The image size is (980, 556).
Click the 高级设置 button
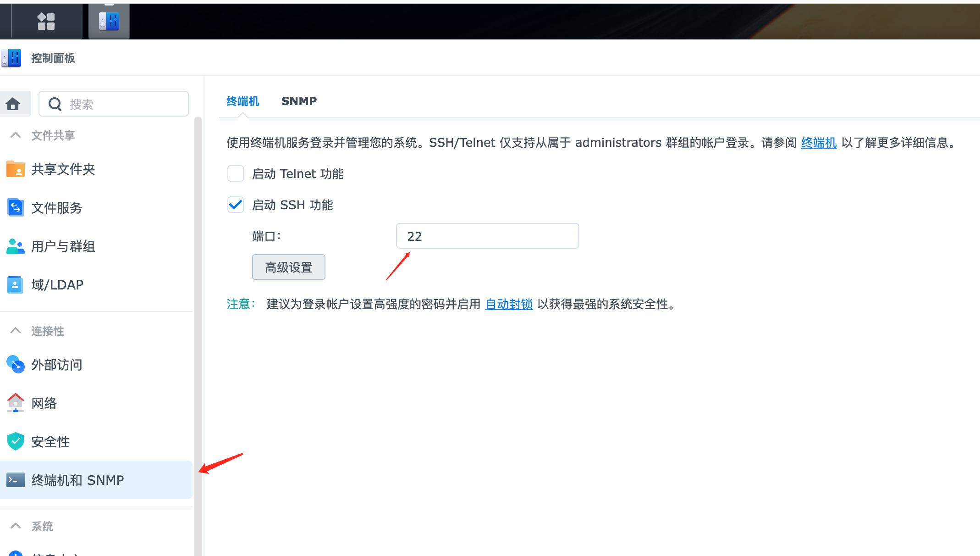[x=288, y=267]
